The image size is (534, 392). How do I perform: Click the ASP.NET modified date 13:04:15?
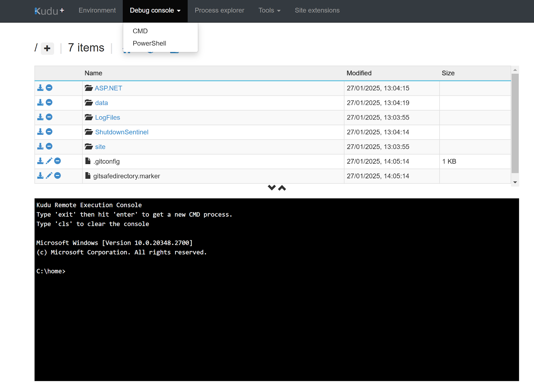click(378, 88)
